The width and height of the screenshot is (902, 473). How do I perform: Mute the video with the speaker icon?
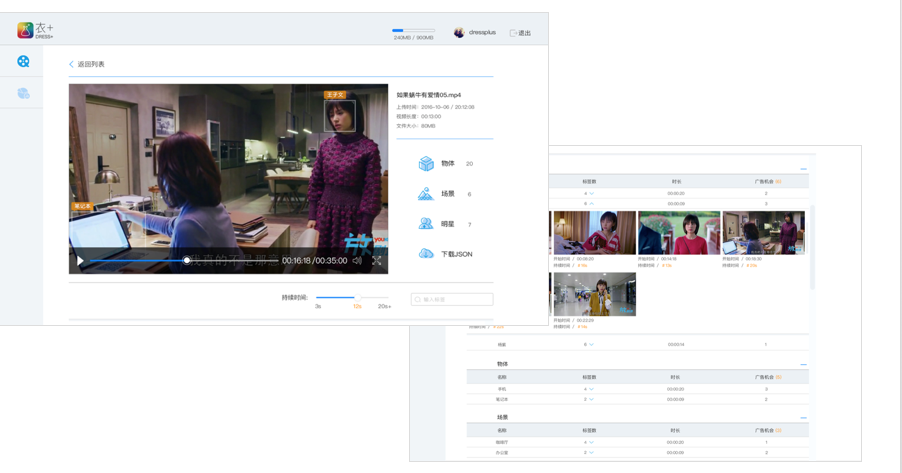(357, 261)
